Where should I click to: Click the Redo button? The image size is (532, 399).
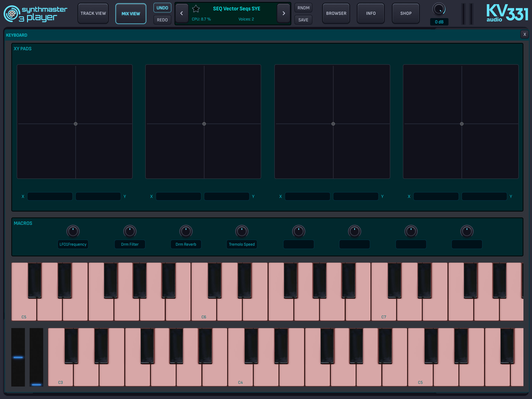[162, 20]
